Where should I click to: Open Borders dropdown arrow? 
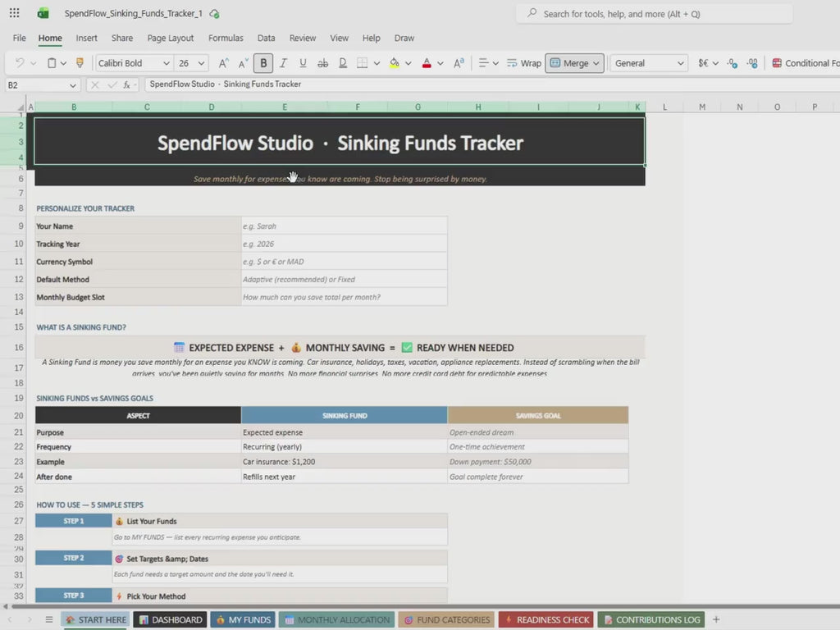tap(377, 63)
